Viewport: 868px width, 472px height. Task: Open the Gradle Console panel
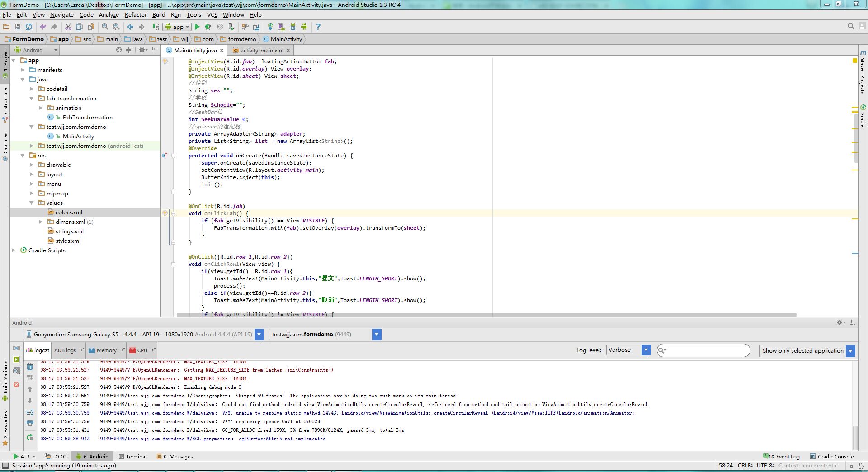click(x=832, y=457)
